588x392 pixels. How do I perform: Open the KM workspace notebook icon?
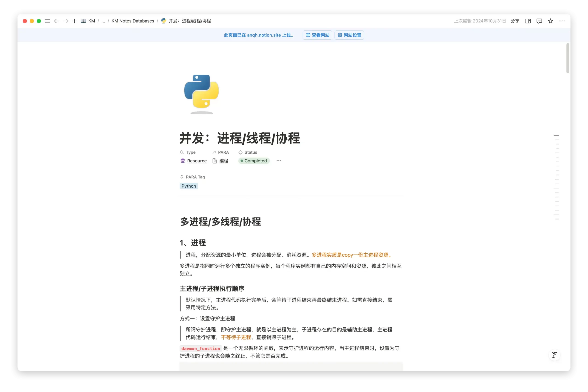(83, 21)
